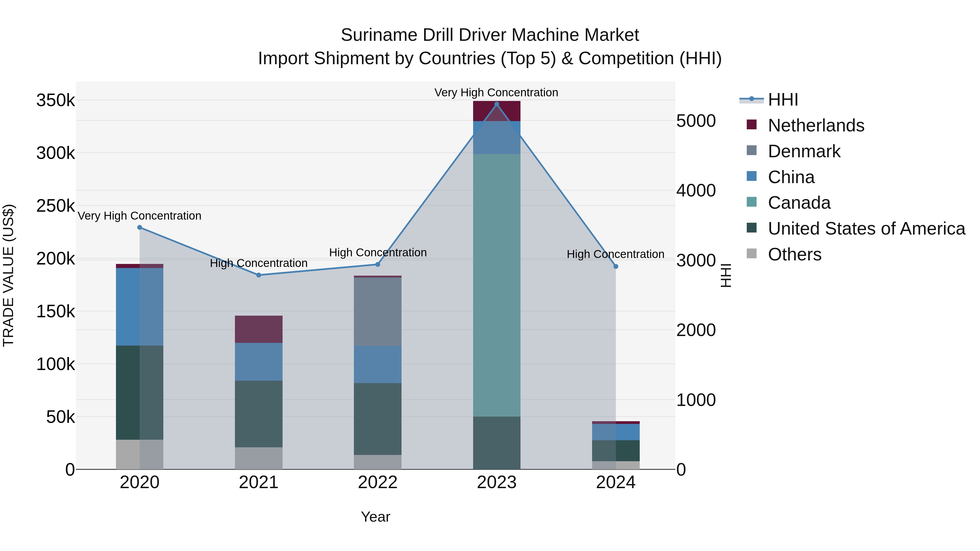980x551 pixels.
Task: Toggle the Others legend entry
Action: 784,254
